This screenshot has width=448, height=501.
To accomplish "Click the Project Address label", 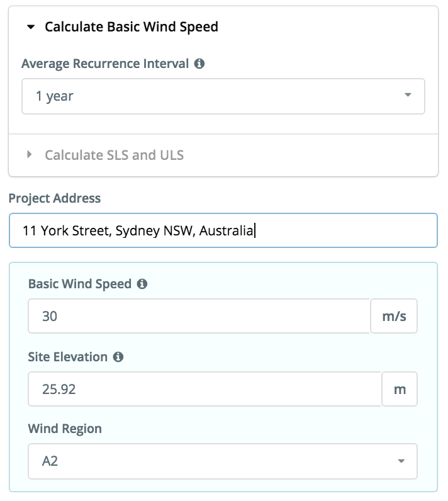I will pyautogui.click(x=55, y=198).
